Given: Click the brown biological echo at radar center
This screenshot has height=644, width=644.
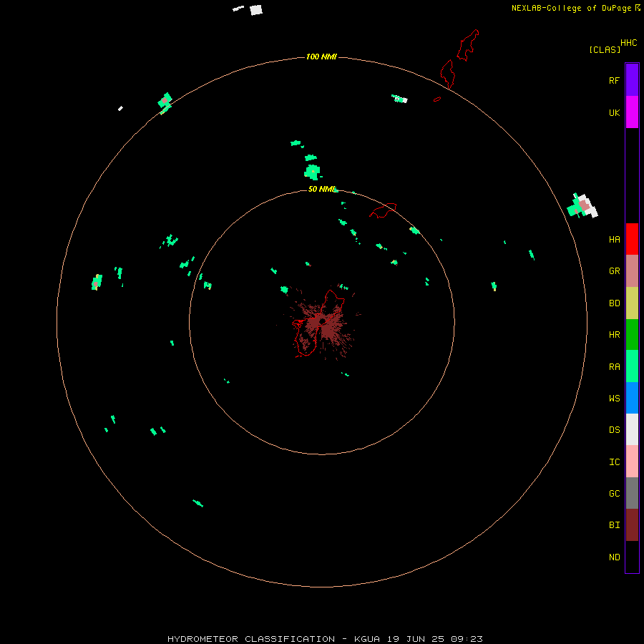Looking at the screenshot, I should coord(323,323).
